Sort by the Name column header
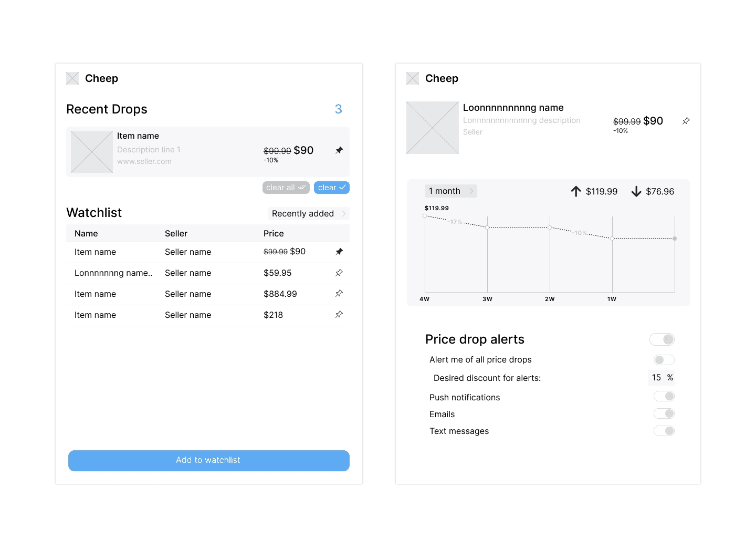The width and height of the screenshot is (756, 538). [86, 233]
